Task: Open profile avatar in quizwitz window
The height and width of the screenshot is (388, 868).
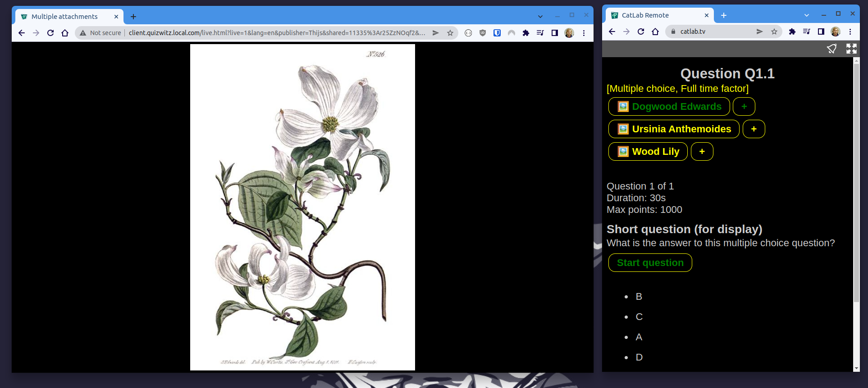Action: click(569, 33)
